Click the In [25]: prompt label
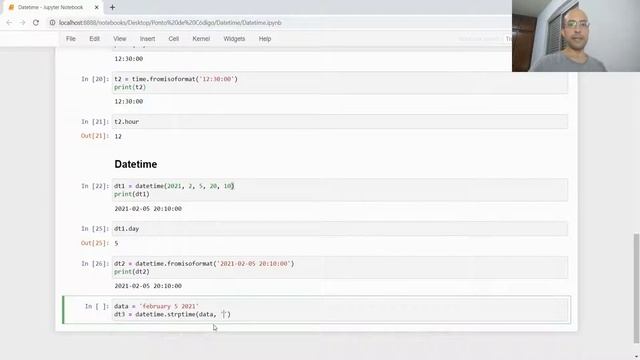The width and height of the screenshot is (640, 360). tap(95, 229)
